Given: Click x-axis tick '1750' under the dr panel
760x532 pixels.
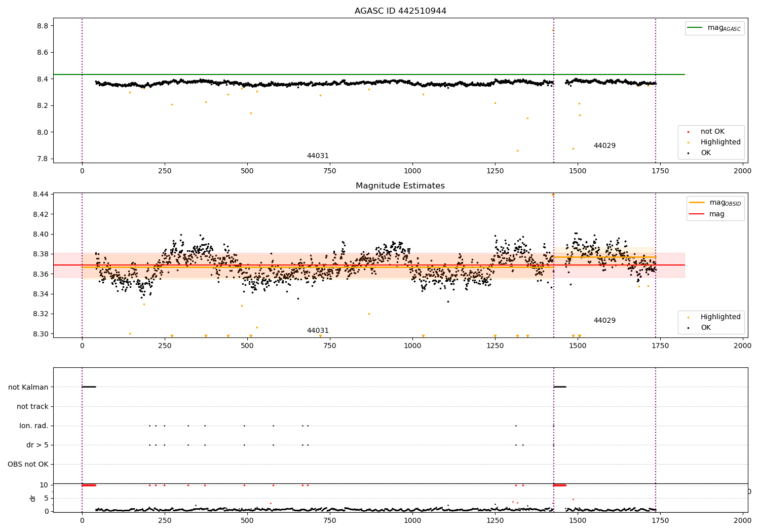Looking at the screenshot, I should [x=660, y=521].
